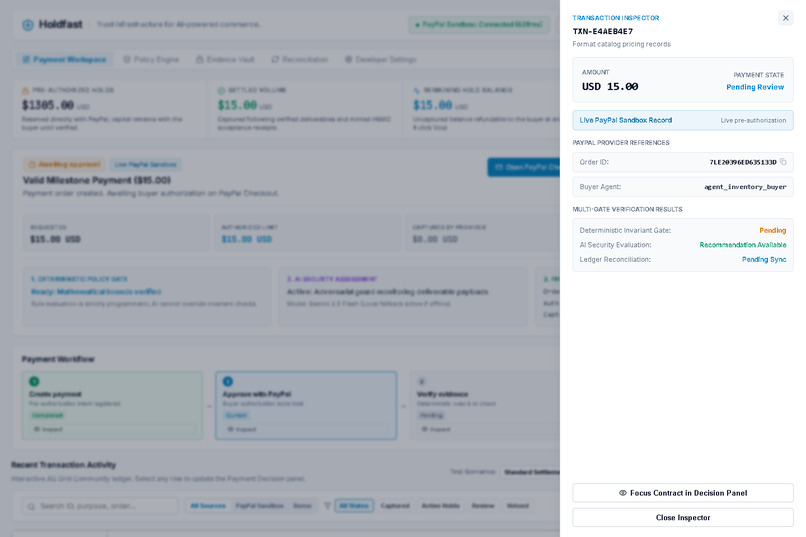The height and width of the screenshot is (537, 806).
Task: Click the 'TRANSACTION INSPECTOR' header label
Action: point(616,18)
